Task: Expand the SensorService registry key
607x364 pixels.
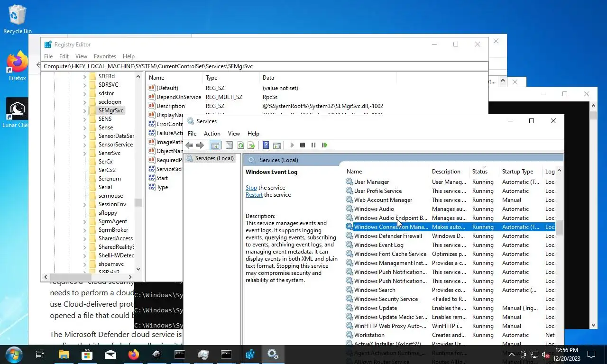Action: 85,145
